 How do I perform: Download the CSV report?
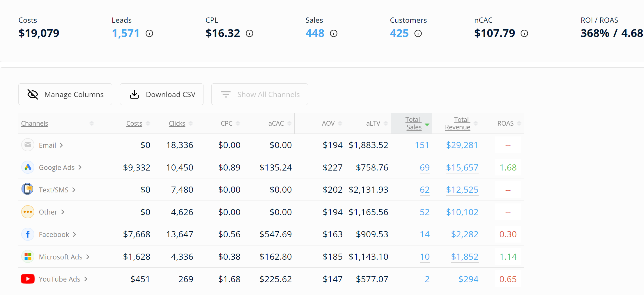coord(162,94)
